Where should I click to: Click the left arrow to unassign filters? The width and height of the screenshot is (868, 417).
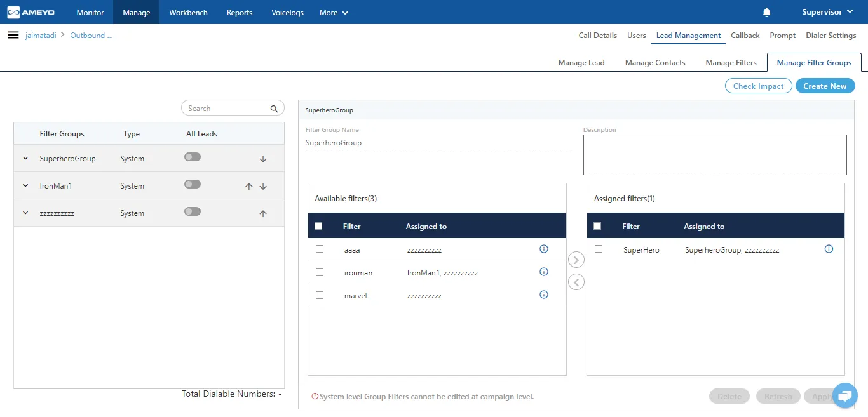[x=576, y=282]
